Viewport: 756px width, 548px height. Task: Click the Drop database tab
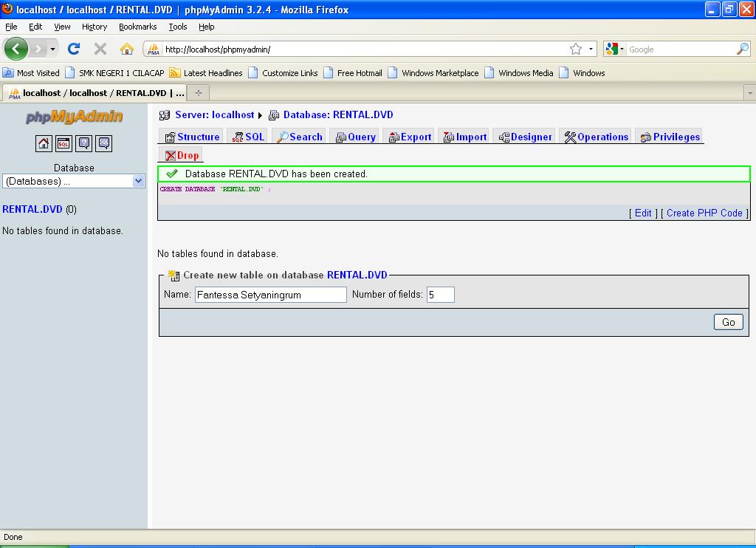(182, 155)
